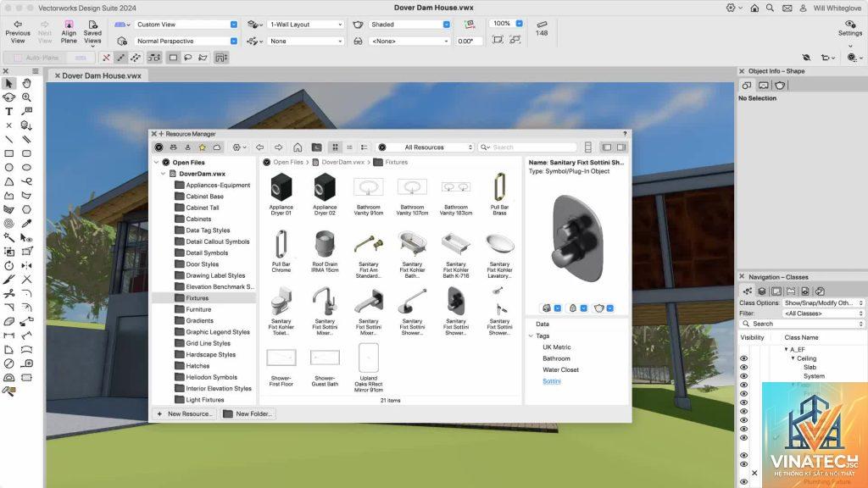The image size is (868, 488).
Task: Go to Home in Resource Manager
Action: point(298,147)
